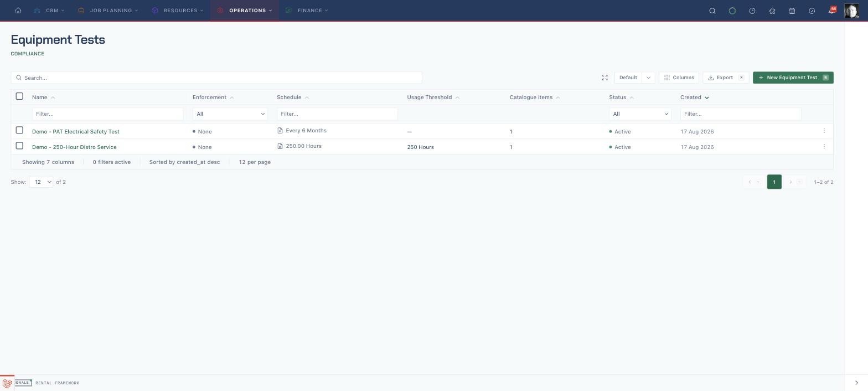Screen dimensions: 868x391
Task: Open the user profile avatar
Action: pos(851,11)
